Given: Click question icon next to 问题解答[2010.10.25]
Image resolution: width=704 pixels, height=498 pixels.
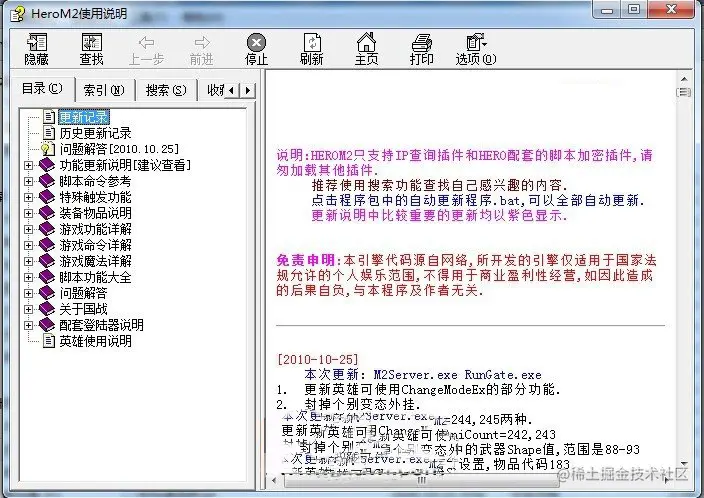Looking at the screenshot, I should pyautogui.click(x=48, y=149).
